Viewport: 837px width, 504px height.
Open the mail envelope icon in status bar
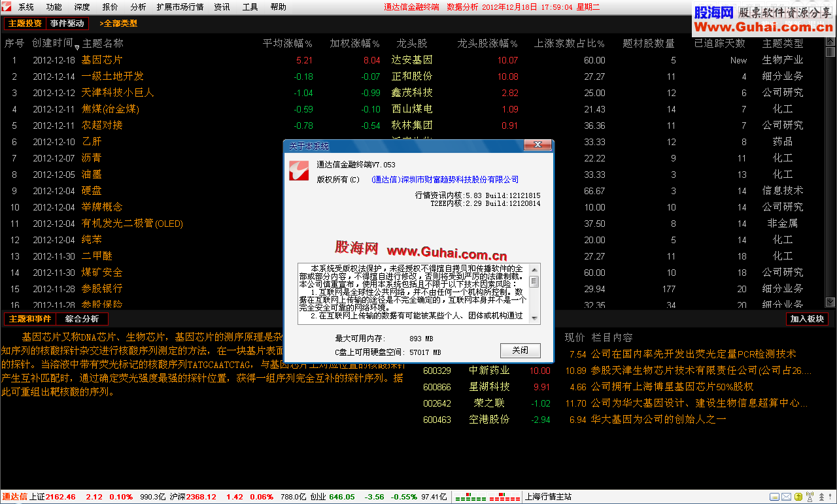coord(786,497)
